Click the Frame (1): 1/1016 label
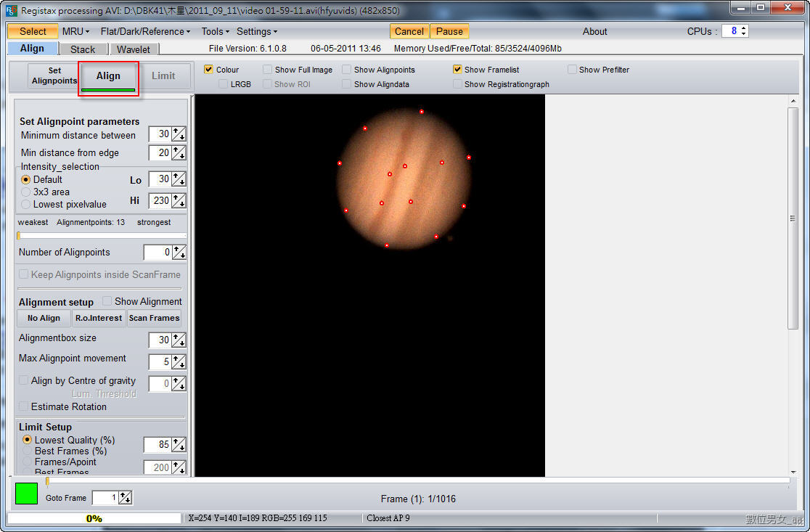 [418, 499]
